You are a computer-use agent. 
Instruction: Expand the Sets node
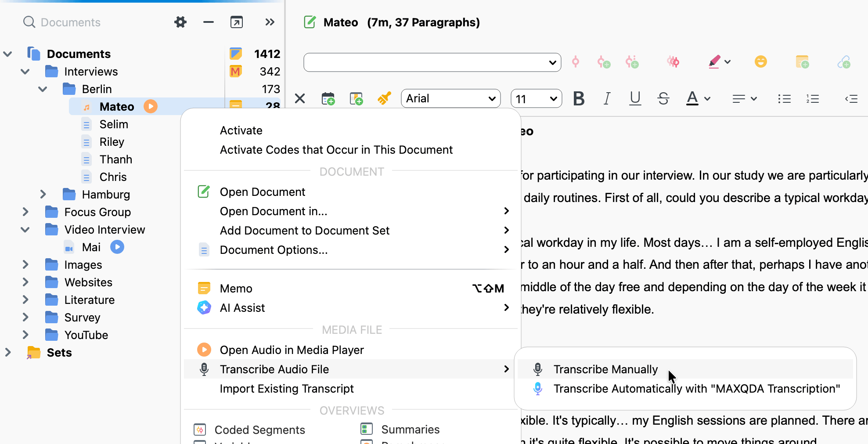pyautogui.click(x=7, y=352)
